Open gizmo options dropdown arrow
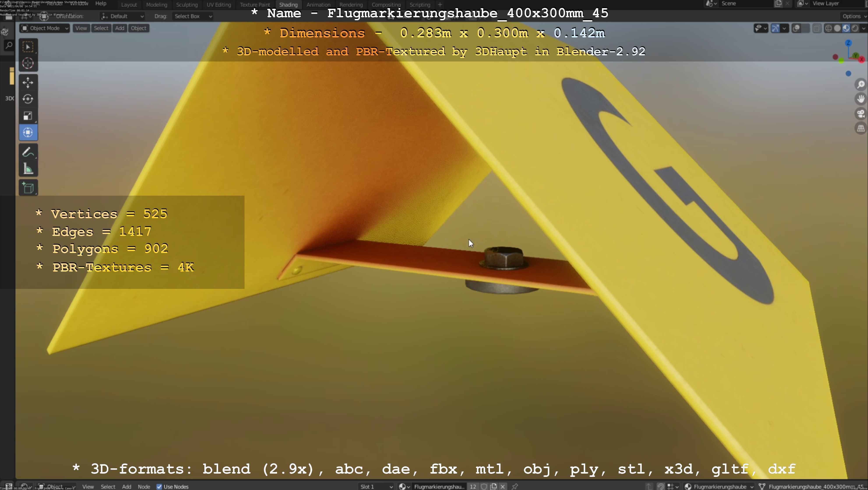The height and width of the screenshot is (490, 868). (784, 28)
